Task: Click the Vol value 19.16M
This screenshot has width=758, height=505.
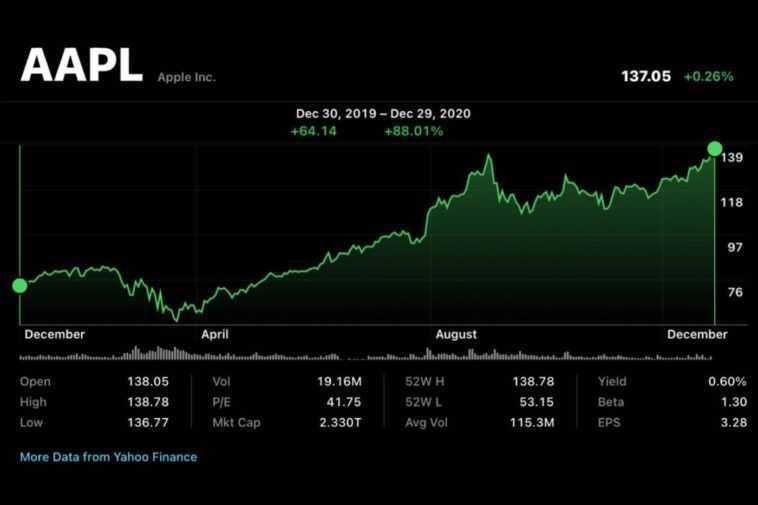Action: tap(339, 381)
